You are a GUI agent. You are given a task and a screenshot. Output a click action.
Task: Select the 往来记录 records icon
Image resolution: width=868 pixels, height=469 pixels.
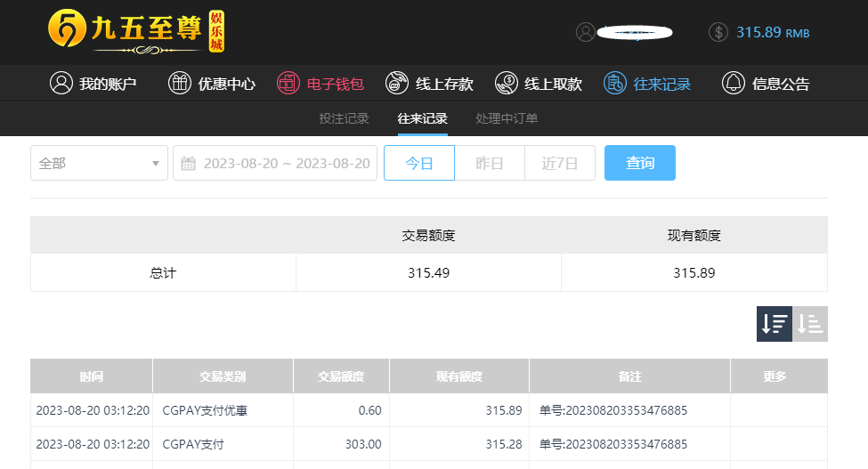(x=615, y=83)
